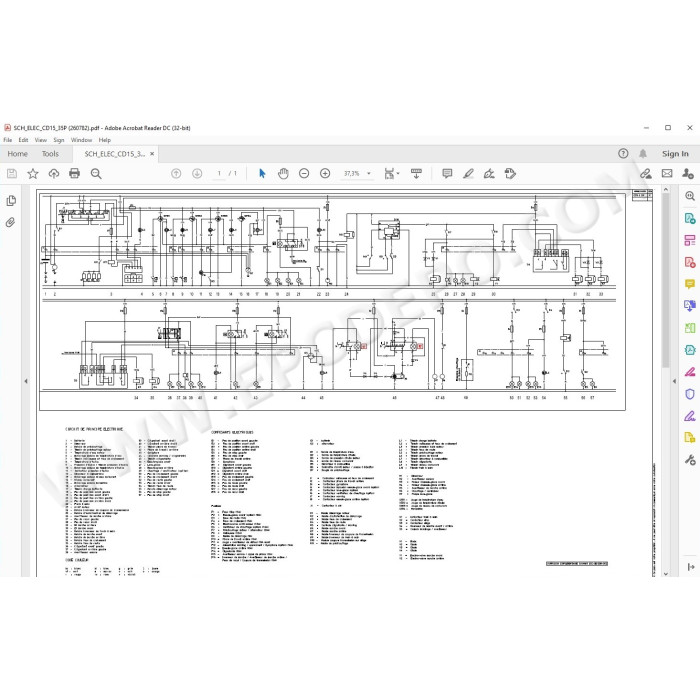Open the Organize Pages tool in the right pane
Screen dimensions: 700x700
(690, 240)
